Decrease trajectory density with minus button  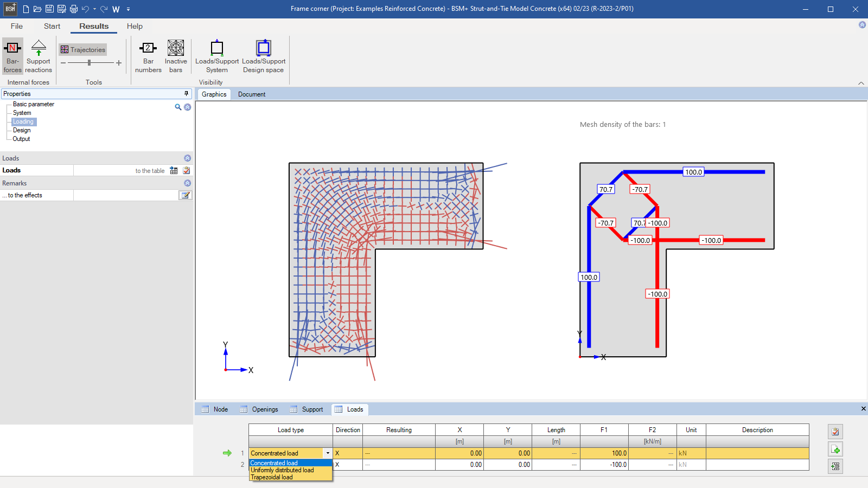tap(63, 63)
